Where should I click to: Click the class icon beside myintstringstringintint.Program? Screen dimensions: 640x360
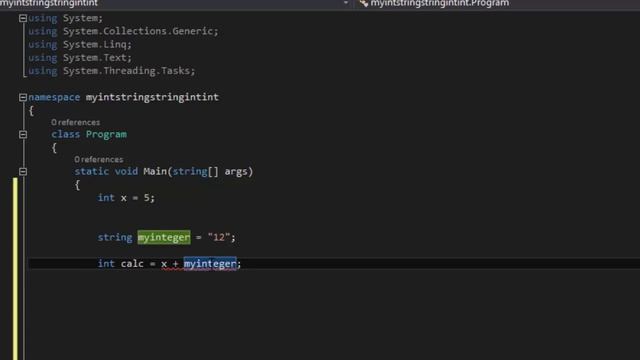tap(363, 3)
